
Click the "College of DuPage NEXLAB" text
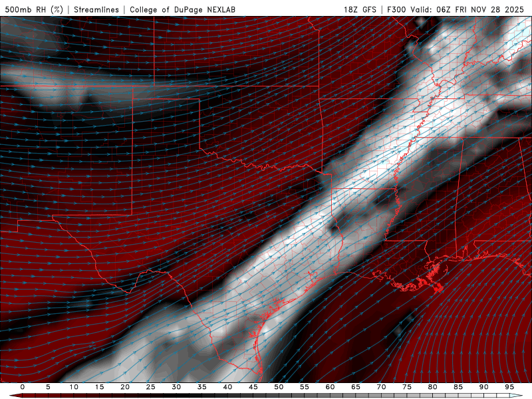click(x=182, y=9)
